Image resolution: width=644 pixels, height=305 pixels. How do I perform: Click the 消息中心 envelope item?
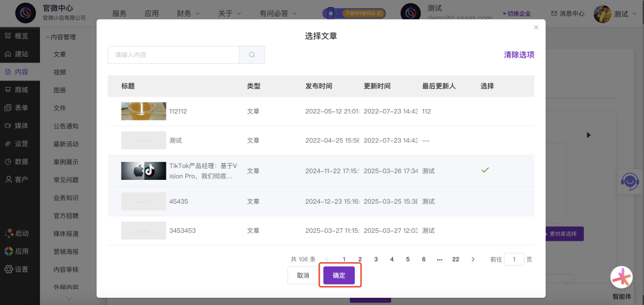click(x=567, y=13)
